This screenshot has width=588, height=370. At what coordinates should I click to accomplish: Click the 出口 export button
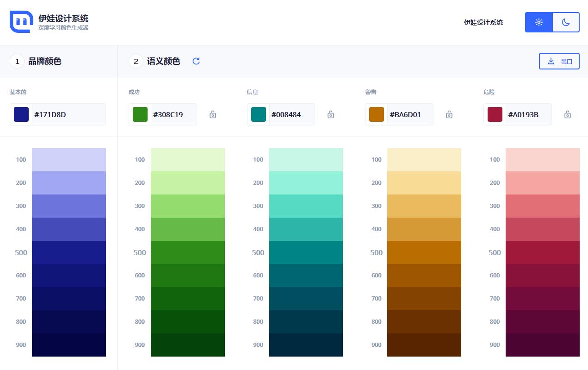559,61
